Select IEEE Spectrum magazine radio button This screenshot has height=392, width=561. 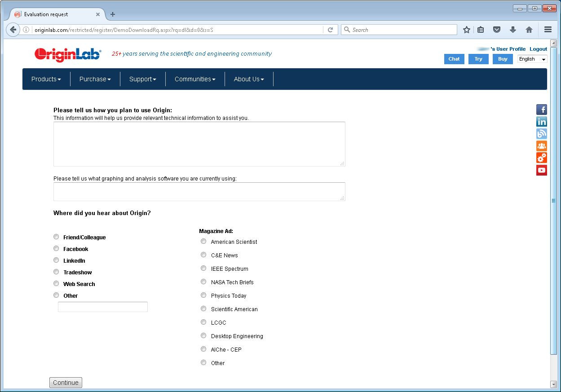point(203,269)
